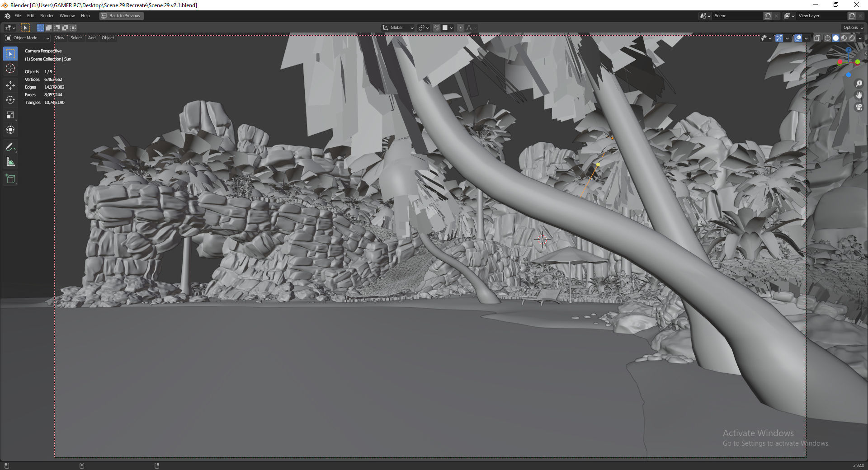Select the Transform tool
The width and height of the screenshot is (868, 470).
[x=10, y=130]
